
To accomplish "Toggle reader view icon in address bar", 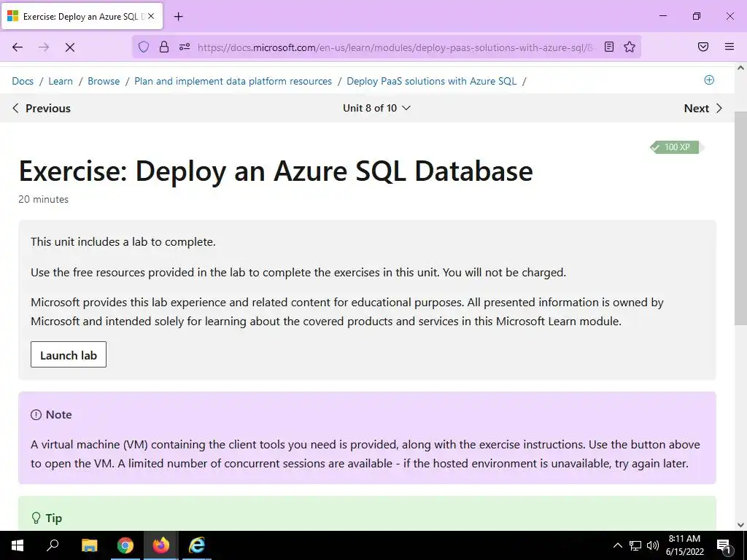I will click(x=609, y=47).
